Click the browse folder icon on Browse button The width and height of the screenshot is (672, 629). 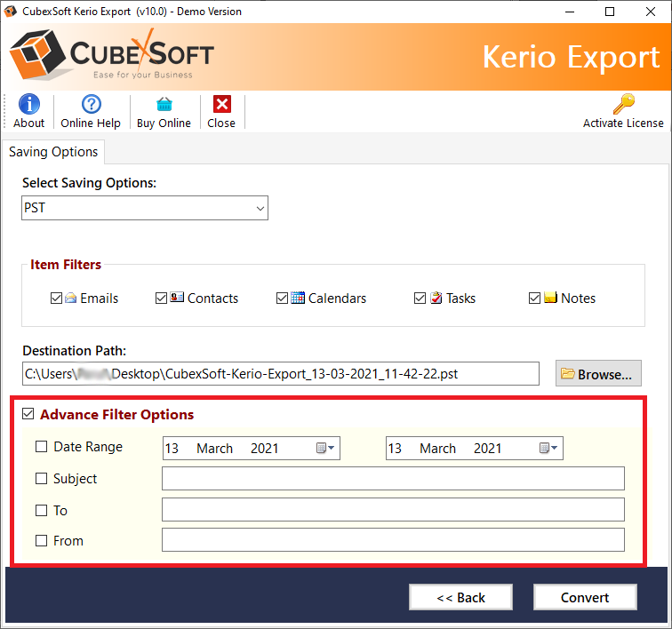coord(568,373)
